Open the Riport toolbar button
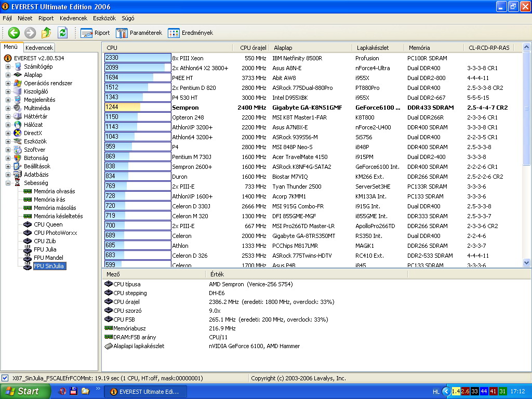The width and height of the screenshot is (532, 399). 96,33
